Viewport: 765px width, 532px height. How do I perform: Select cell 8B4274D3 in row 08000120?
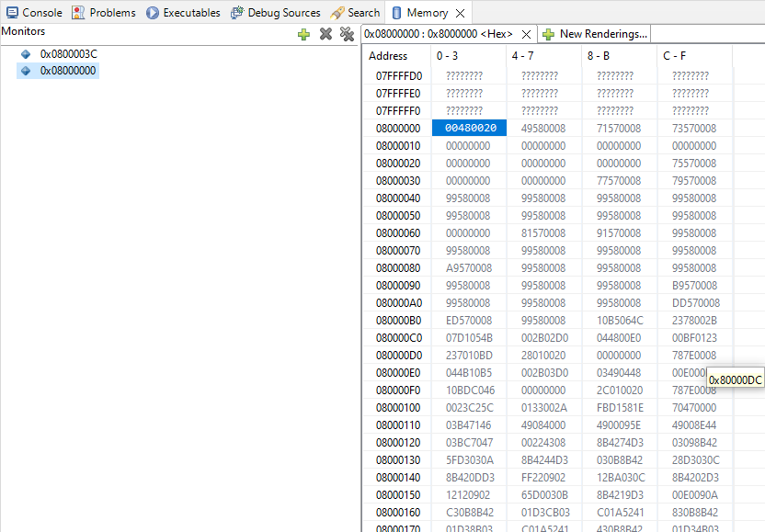click(x=620, y=443)
